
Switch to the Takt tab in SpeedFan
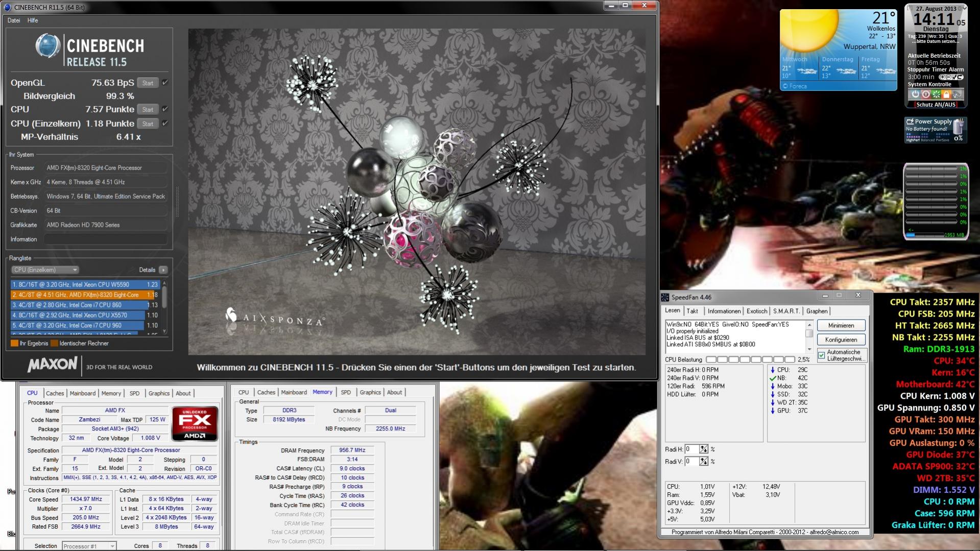pyautogui.click(x=692, y=311)
